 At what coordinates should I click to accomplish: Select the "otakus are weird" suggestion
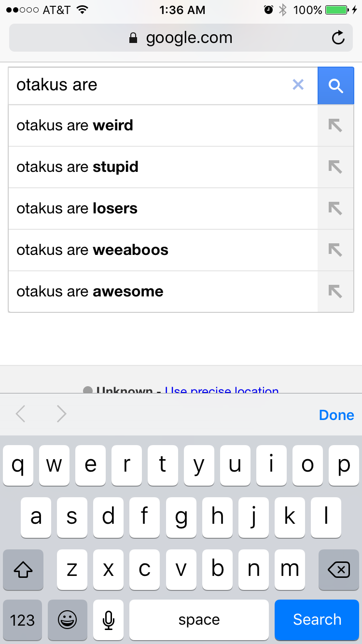point(163,126)
